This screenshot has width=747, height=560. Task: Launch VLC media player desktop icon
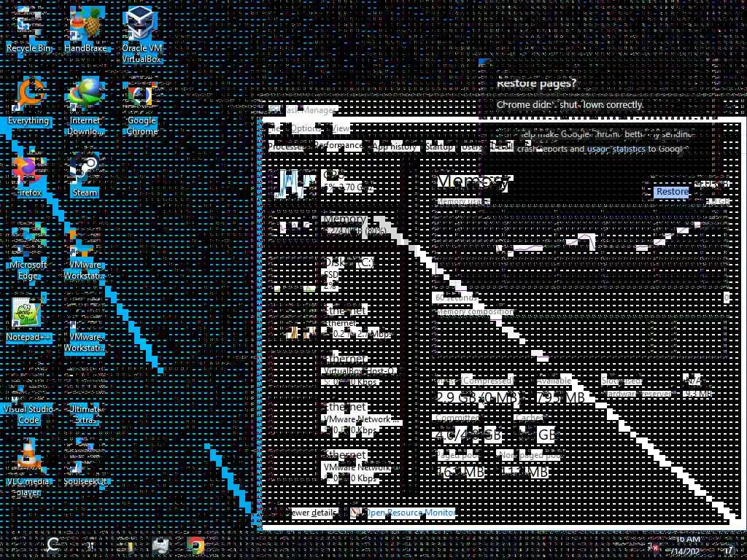[x=28, y=467]
